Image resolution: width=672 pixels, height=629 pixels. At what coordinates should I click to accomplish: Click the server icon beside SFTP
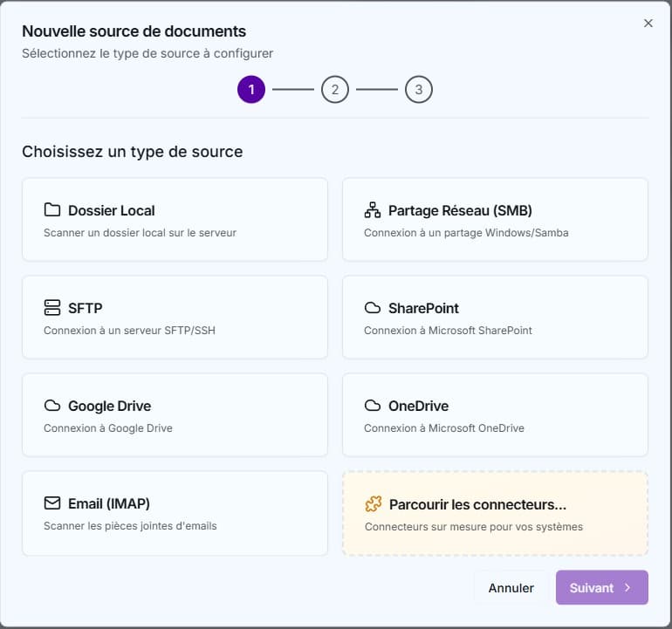click(x=52, y=308)
